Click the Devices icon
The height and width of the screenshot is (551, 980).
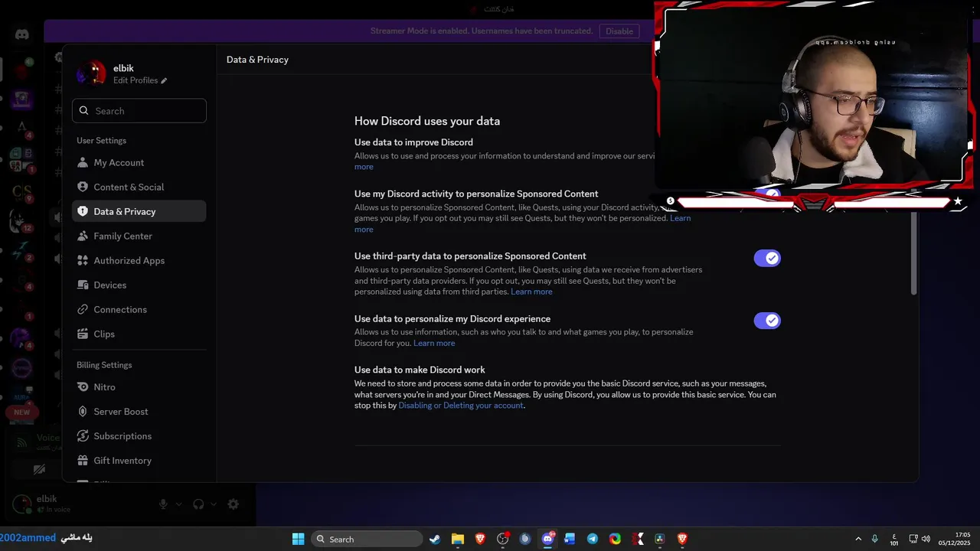click(x=83, y=285)
